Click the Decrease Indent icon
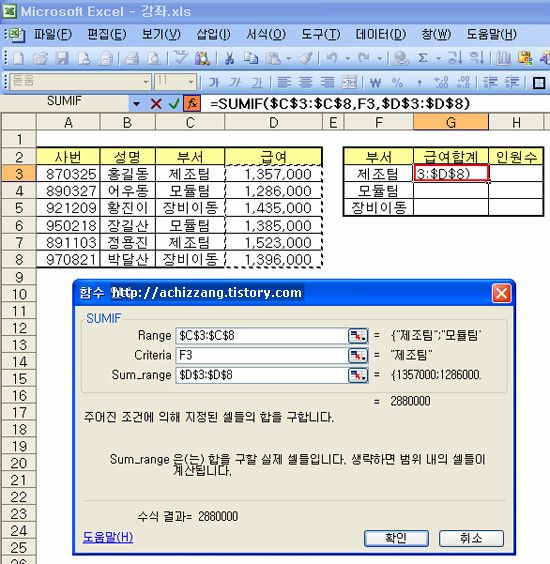Screen dimensions: 550x564 490,83
